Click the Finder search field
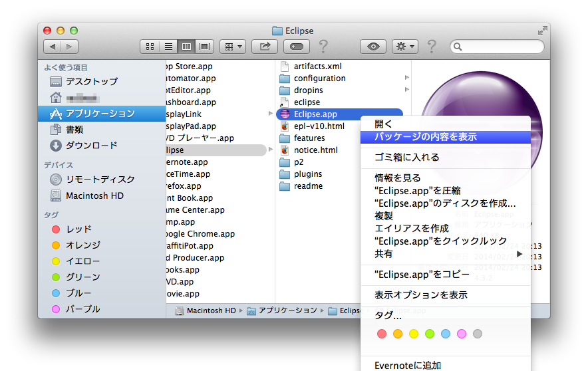Image resolution: width=588 pixels, height=371 pixels. (497, 47)
